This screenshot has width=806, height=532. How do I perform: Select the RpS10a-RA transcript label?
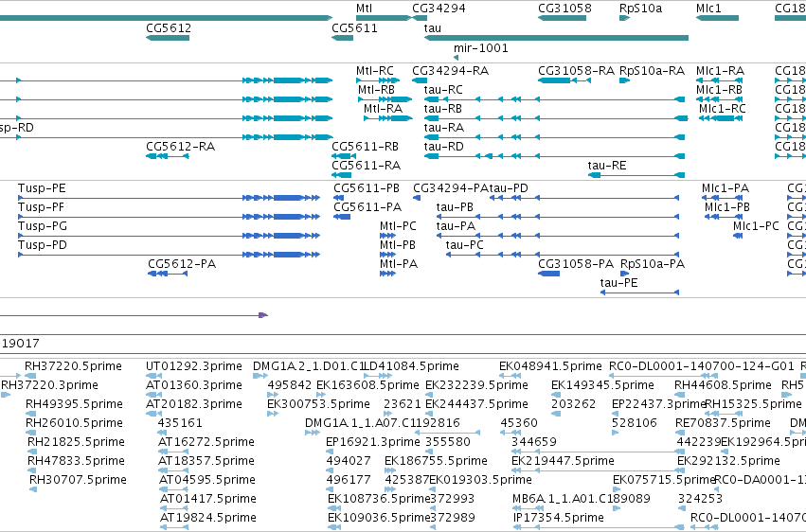tap(652, 71)
